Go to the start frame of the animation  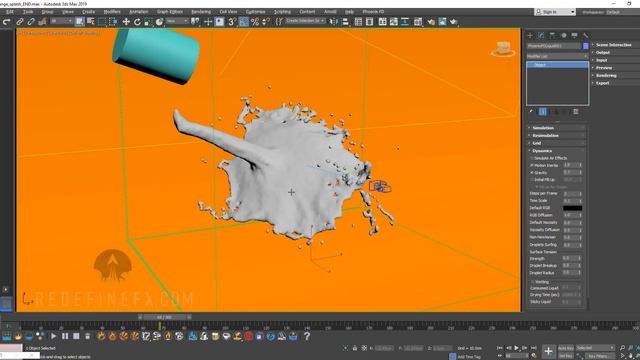click(500, 348)
